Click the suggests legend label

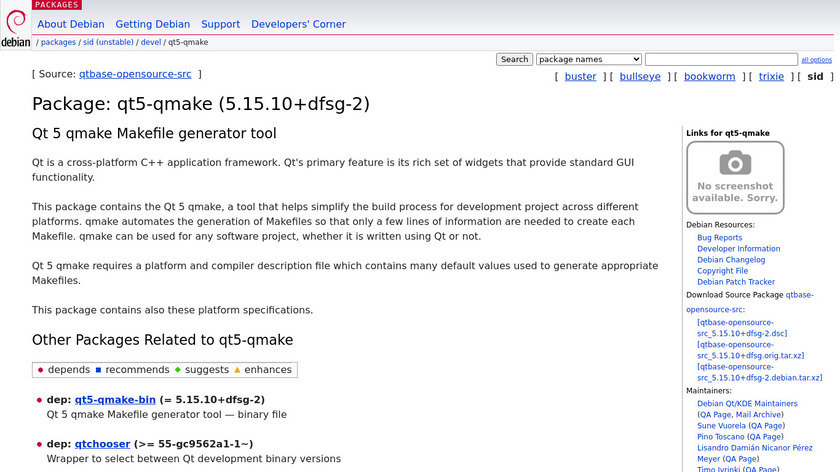(207, 370)
